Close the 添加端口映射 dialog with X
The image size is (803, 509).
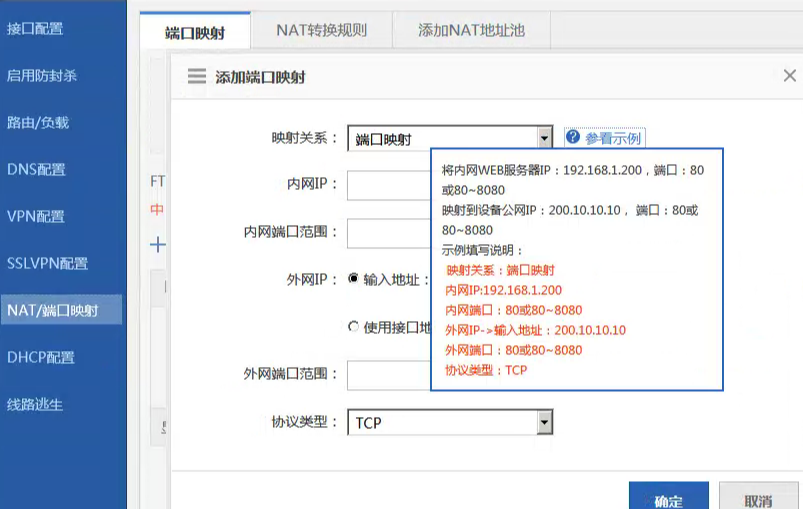click(x=789, y=76)
